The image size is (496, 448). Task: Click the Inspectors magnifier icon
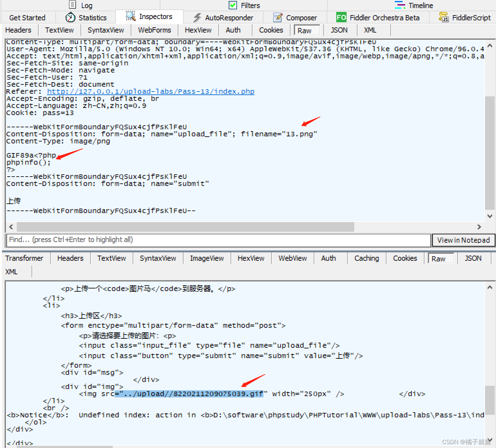[x=130, y=16]
